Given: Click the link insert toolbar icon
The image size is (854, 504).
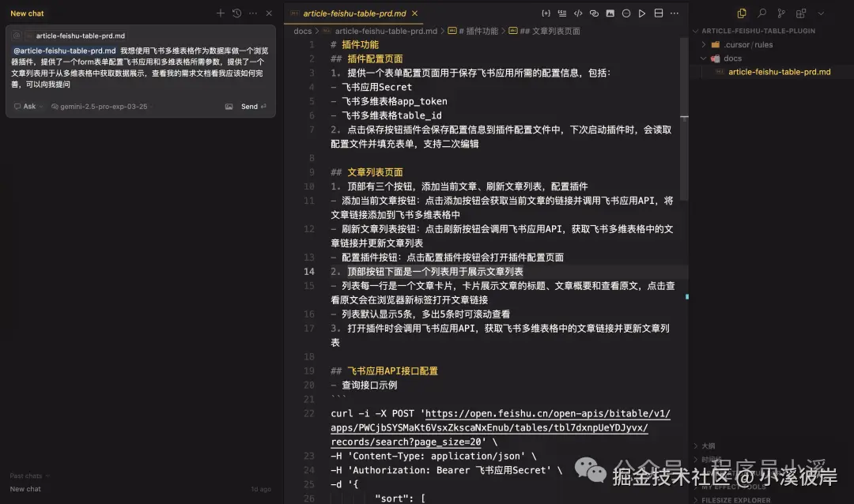Looking at the screenshot, I should (594, 13).
